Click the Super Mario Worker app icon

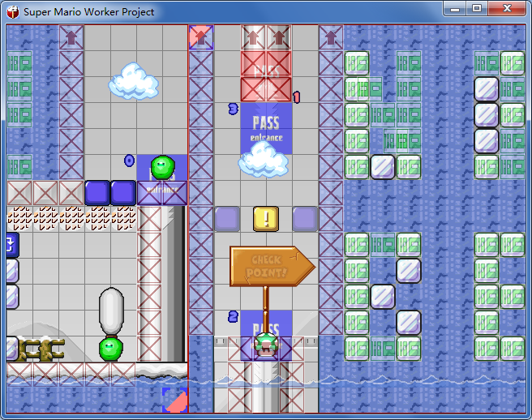coord(13,12)
